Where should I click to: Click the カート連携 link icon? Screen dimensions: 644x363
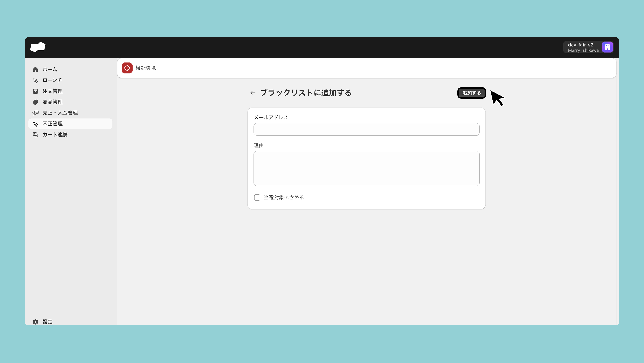(36, 135)
